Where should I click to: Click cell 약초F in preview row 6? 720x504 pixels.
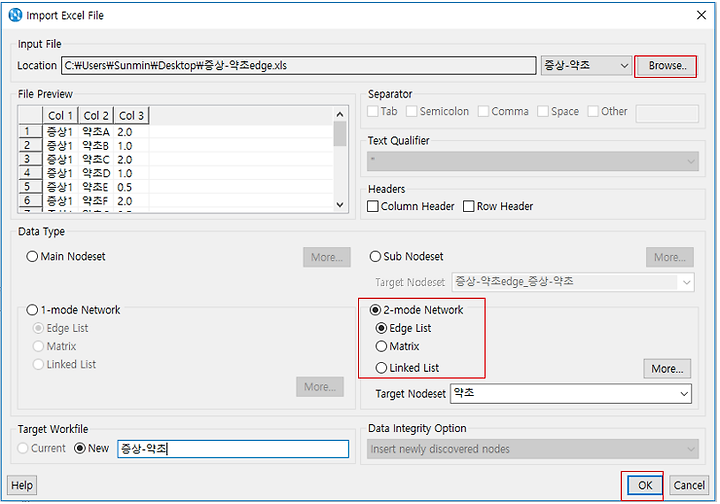[96, 201]
